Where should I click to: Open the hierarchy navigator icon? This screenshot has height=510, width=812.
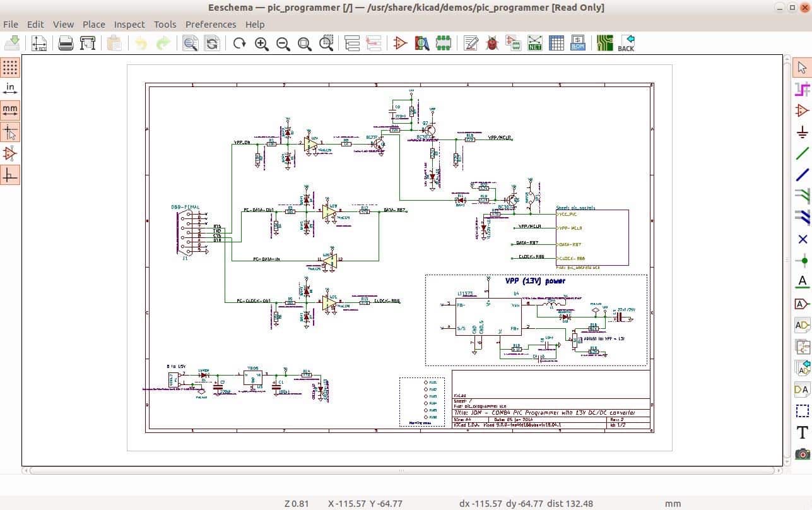tap(352, 43)
